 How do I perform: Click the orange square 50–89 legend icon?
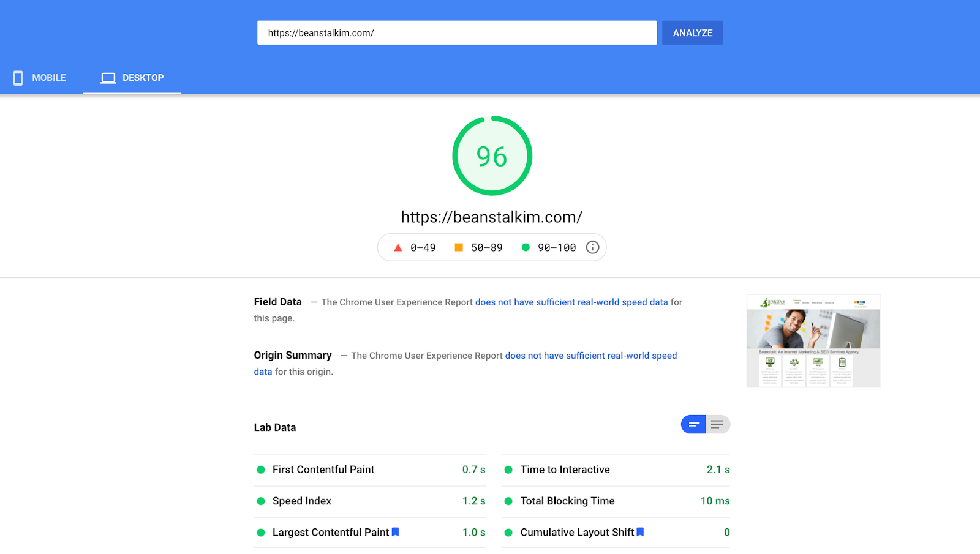pyautogui.click(x=459, y=247)
